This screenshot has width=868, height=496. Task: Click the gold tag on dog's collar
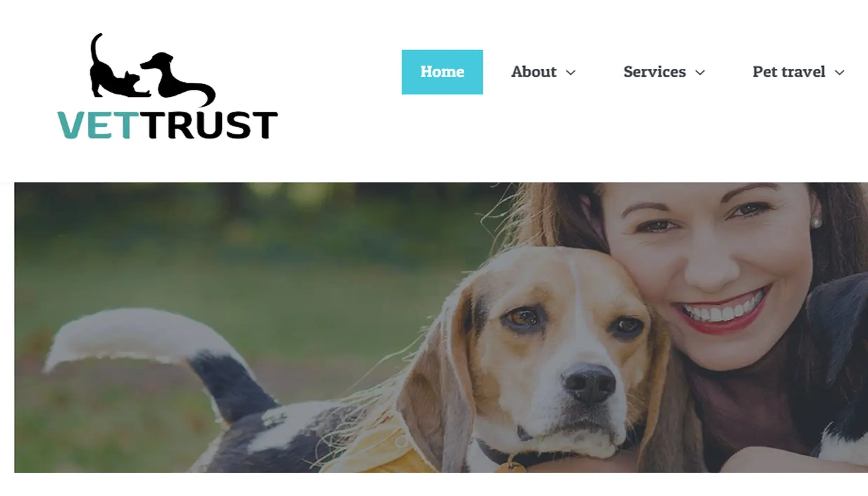[510, 466]
